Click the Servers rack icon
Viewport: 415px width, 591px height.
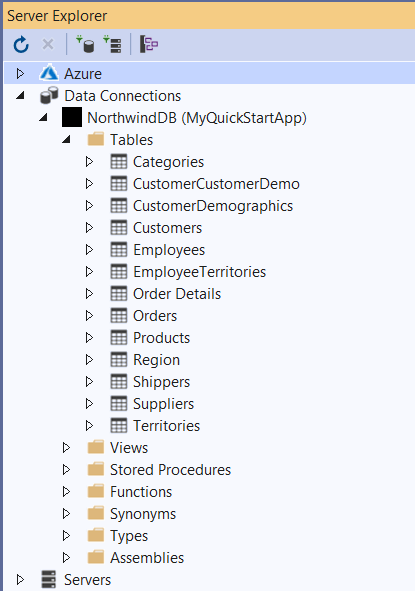pos(49,579)
